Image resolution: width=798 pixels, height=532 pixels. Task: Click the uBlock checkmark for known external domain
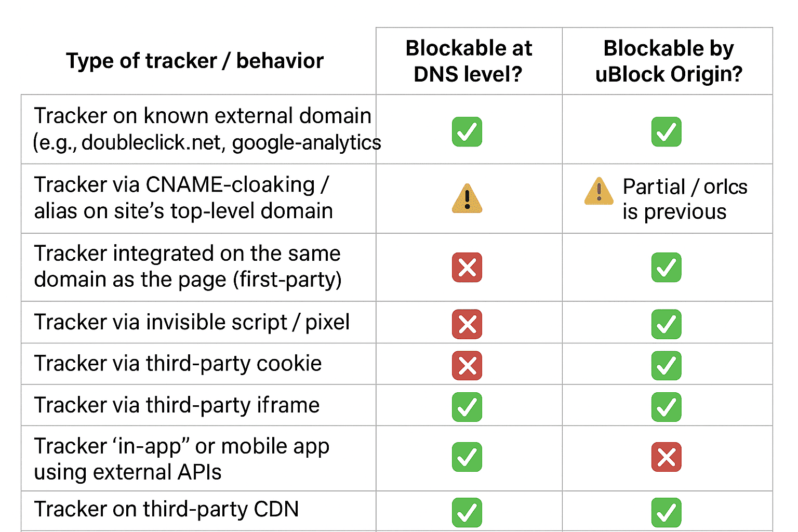pos(666,131)
